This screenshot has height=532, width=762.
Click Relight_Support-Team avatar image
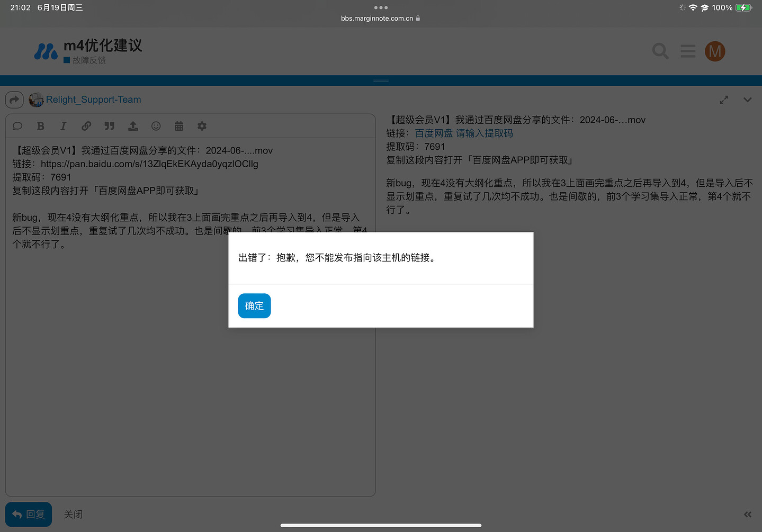[x=36, y=100]
